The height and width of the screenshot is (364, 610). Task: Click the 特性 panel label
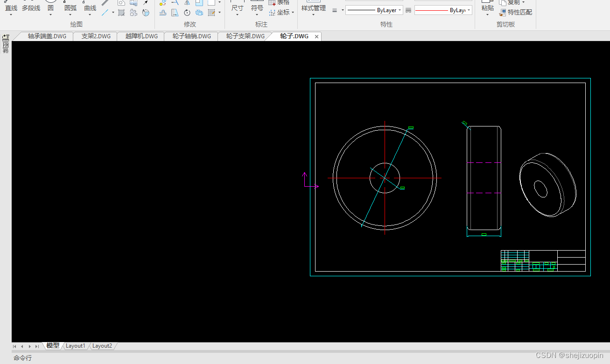(x=386, y=24)
